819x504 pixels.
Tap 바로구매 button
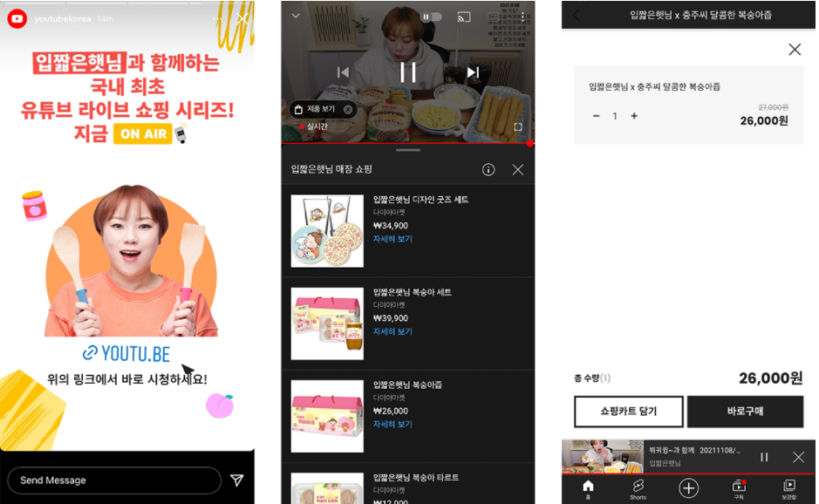[745, 412]
